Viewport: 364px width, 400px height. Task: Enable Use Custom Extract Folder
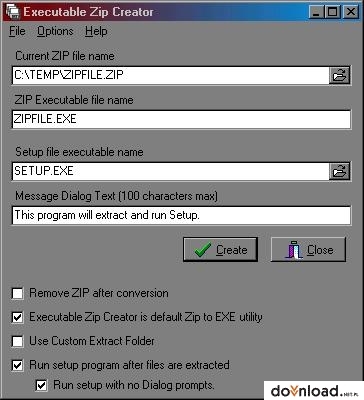click(x=17, y=341)
